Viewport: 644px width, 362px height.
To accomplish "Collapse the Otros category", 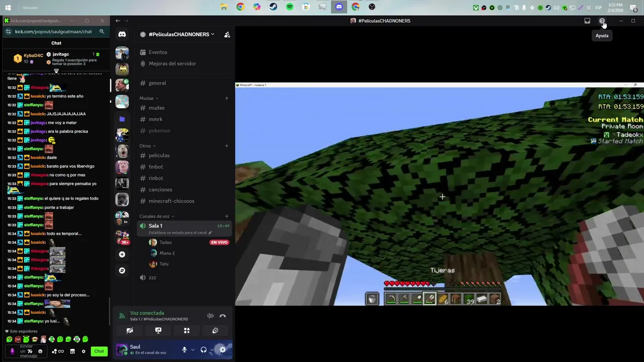I will (x=147, y=146).
